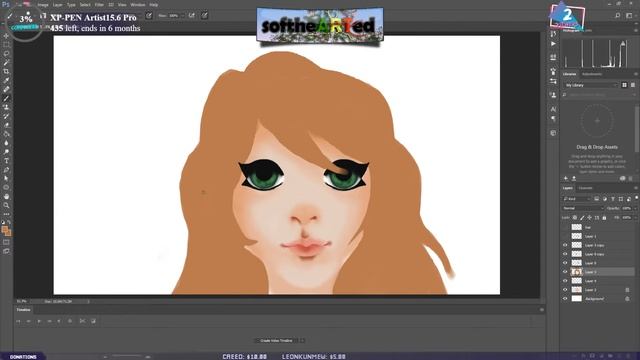
Task: Open the Filter menu
Action: tap(99, 5)
